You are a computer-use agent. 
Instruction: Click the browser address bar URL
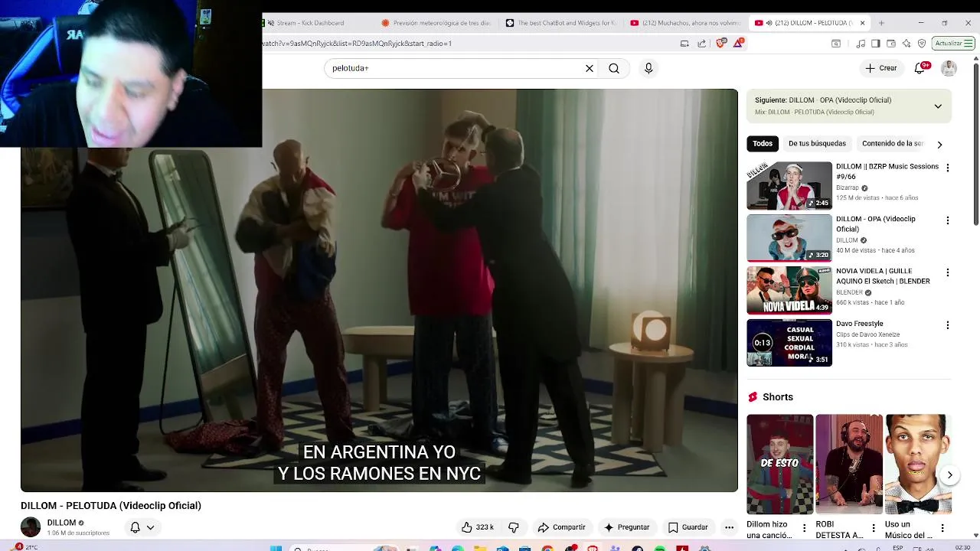(x=467, y=44)
